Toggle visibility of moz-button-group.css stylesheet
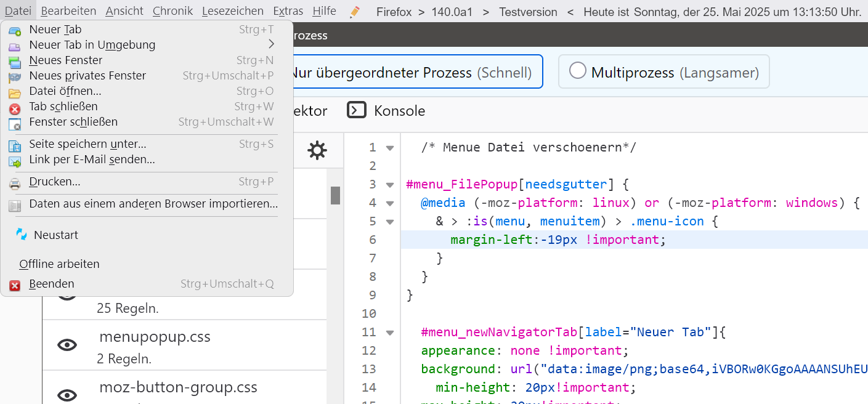The height and width of the screenshot is (404, 868). [67, 395]
